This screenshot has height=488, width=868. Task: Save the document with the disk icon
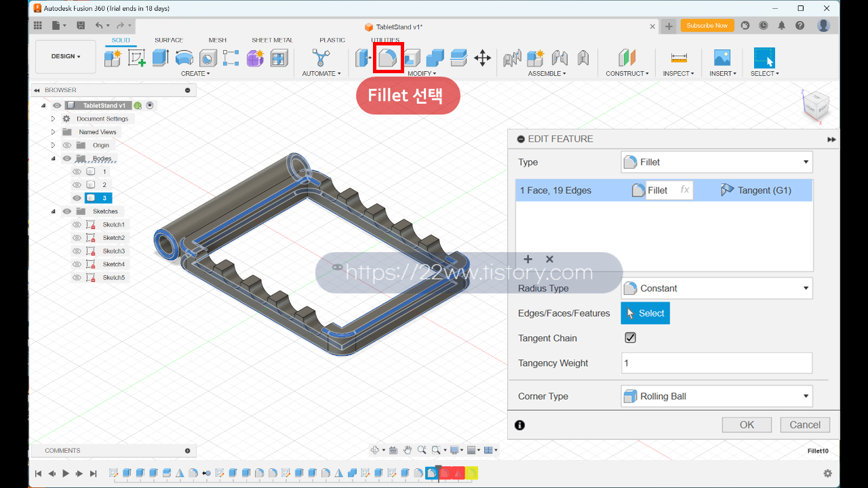click(x=81, y=26)
